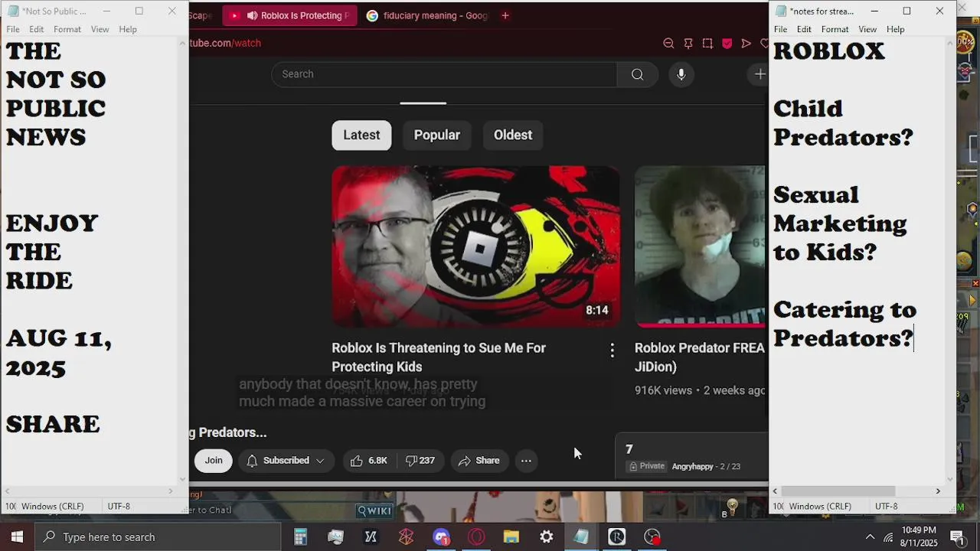Click right scroll arrow in Not So Public Notepad

[170, 491]
